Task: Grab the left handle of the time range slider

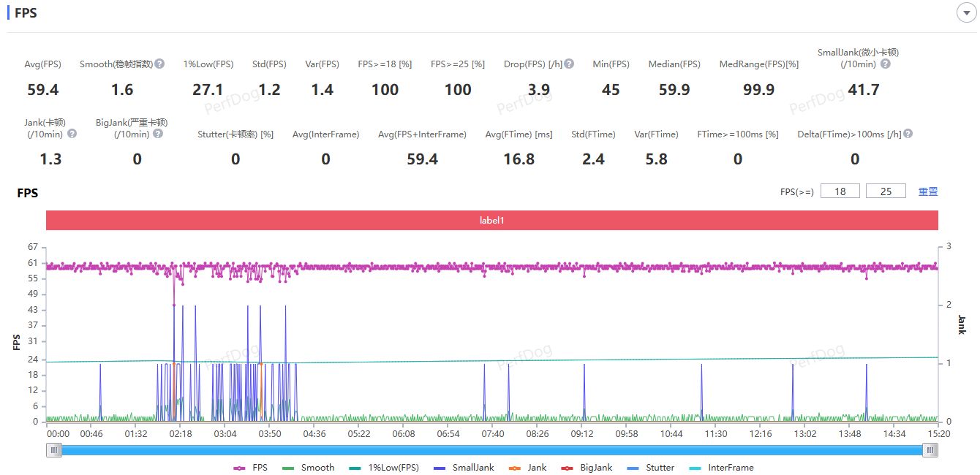Action: [54, 450]
